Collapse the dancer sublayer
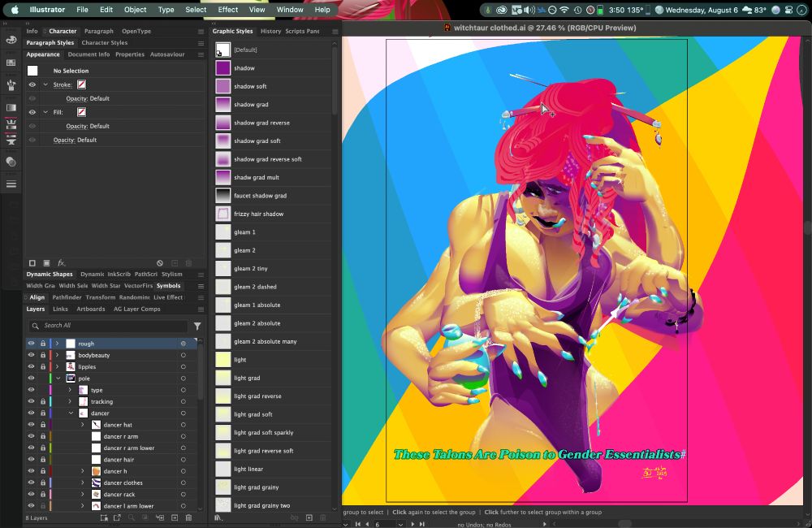 [x=71, y=413]
